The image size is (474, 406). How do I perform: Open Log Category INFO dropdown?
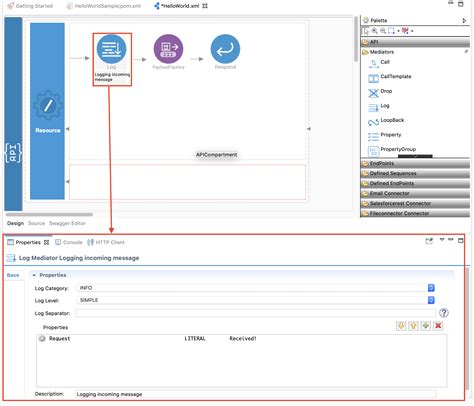click(x=431, y=288)
